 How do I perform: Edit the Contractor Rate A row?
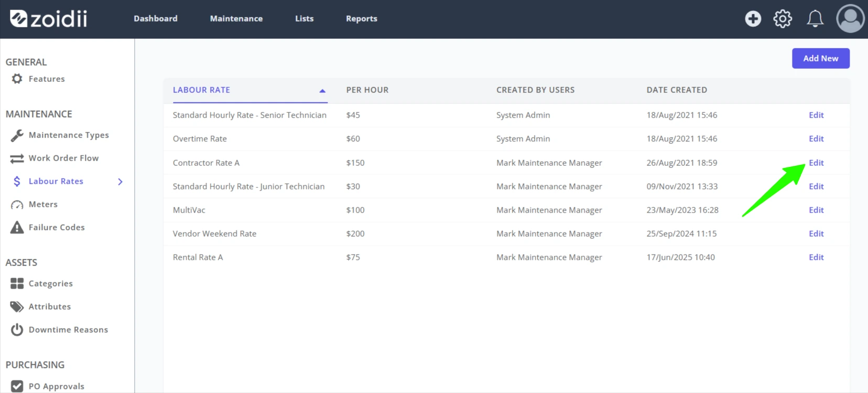[816, 163]
